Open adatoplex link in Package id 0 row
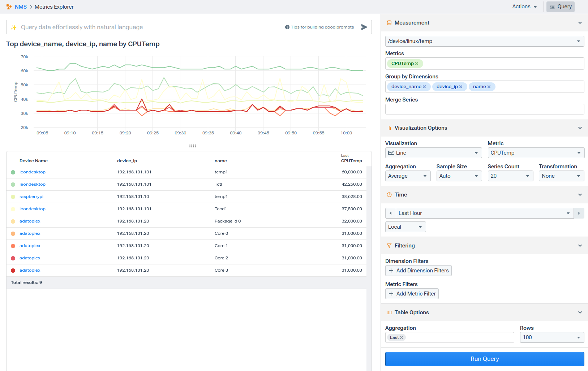This screenshot has height=371, width=588. pyautogui.click(x=30, y=221)
